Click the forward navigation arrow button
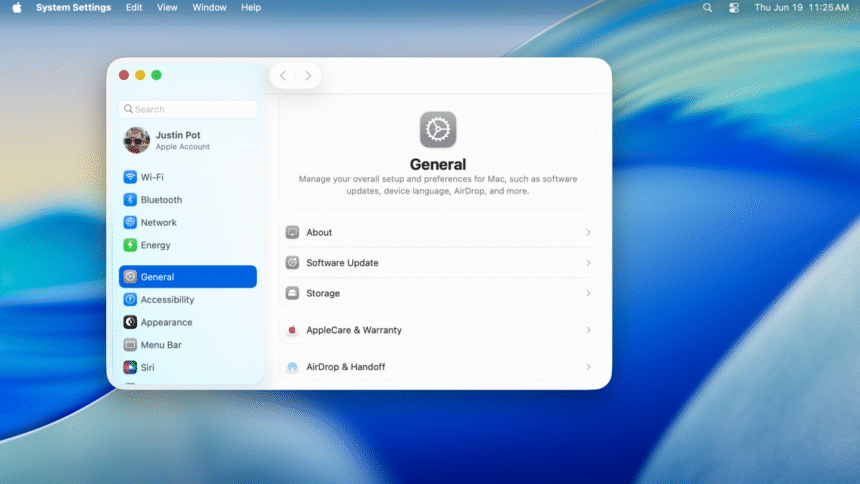This screenshot has width=860, height=484. coord(308,76)
